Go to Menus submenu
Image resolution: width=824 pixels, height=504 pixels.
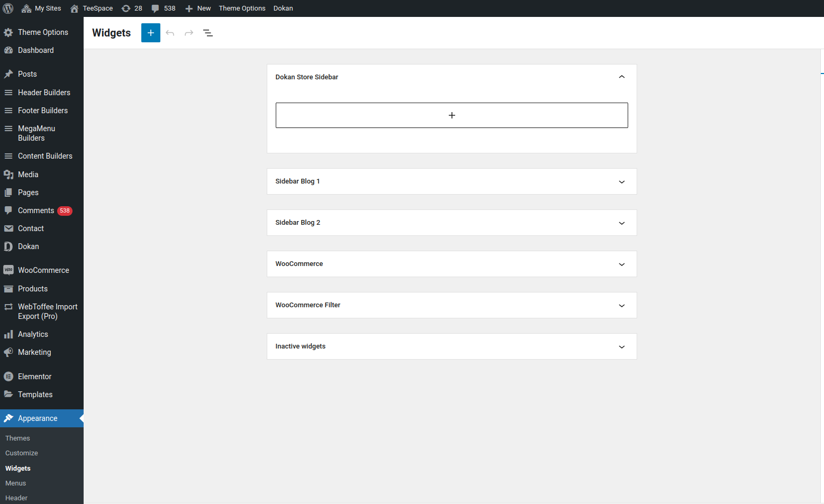(16, 483)
